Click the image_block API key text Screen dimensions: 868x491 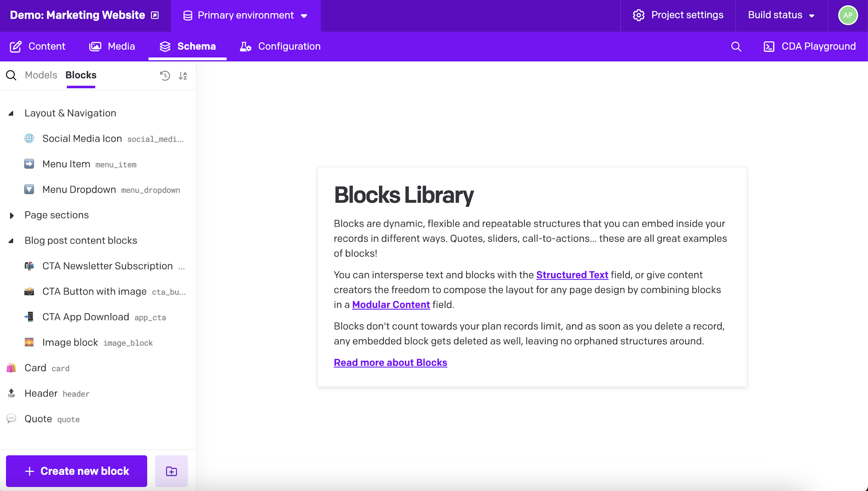(128, 343)
